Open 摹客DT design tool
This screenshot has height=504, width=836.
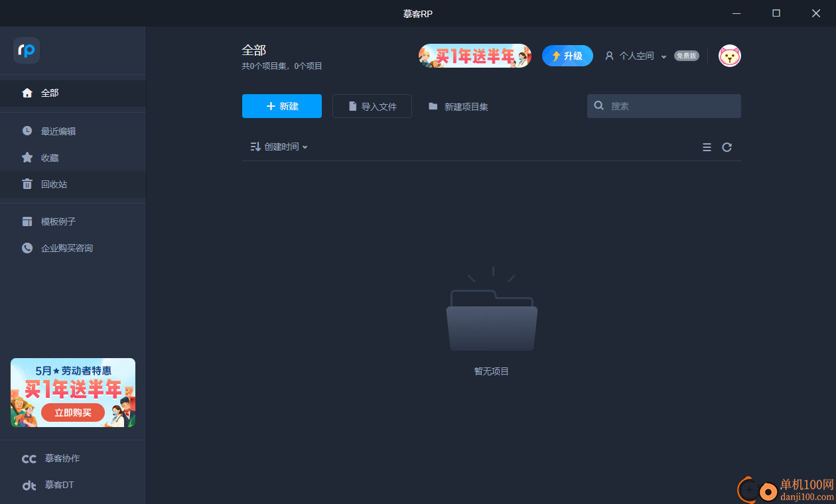pyautogui.click(x=73, y=485)
